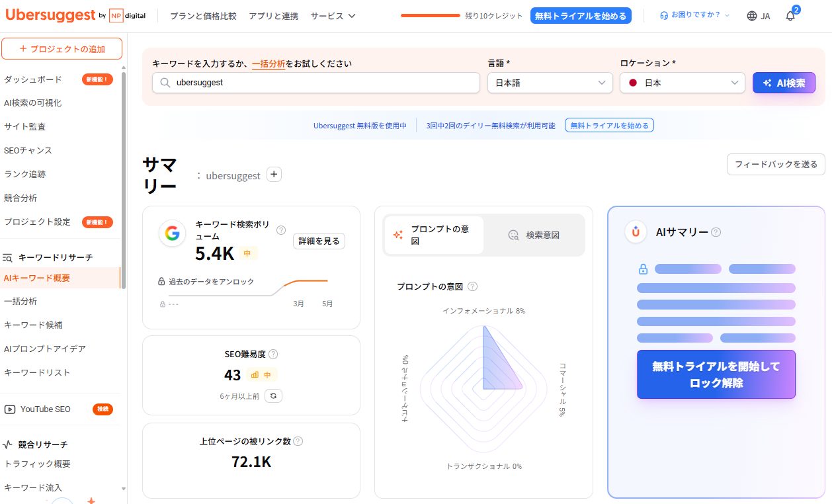Open AIプロンプトアイデア in the sidebar
832x504 pixels.
[45, 349]
